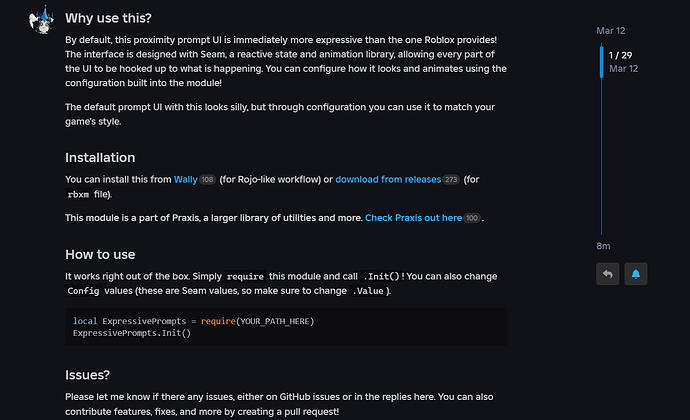Jump to Mar 12 start date on timeline
690x420 pixels.
[609, 30]
